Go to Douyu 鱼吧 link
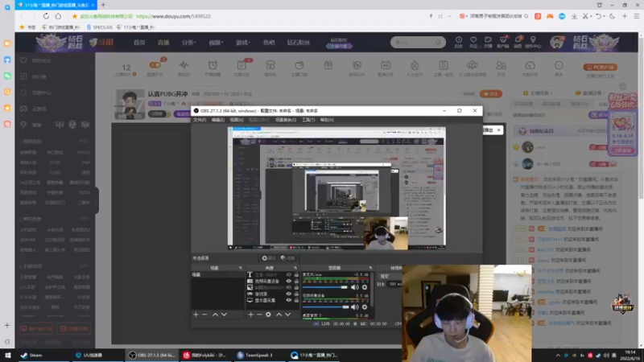 (269, 43)
